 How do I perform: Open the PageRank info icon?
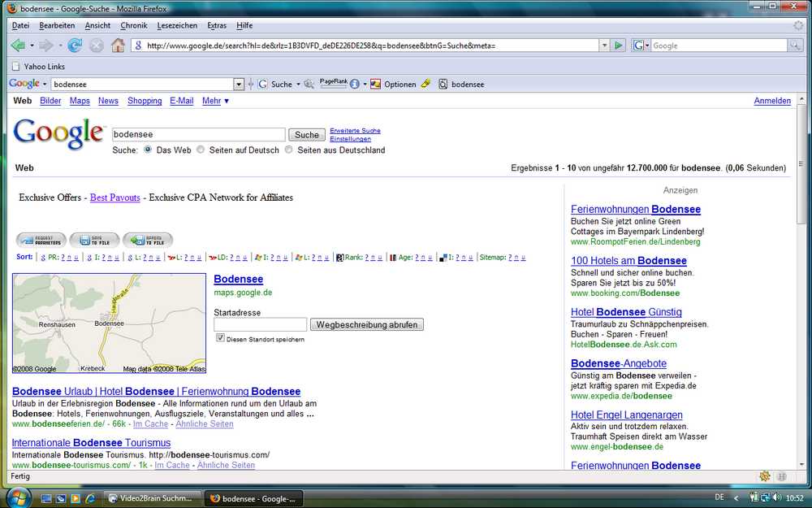[355, 84]
